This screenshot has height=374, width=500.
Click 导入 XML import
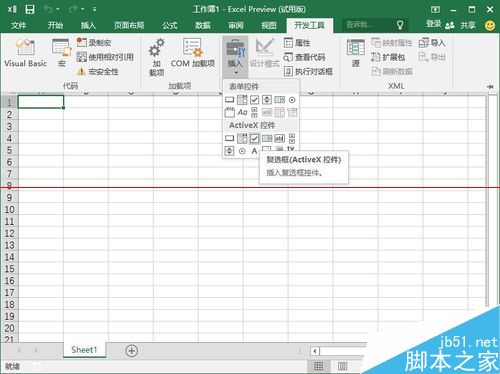click(432, 43)
